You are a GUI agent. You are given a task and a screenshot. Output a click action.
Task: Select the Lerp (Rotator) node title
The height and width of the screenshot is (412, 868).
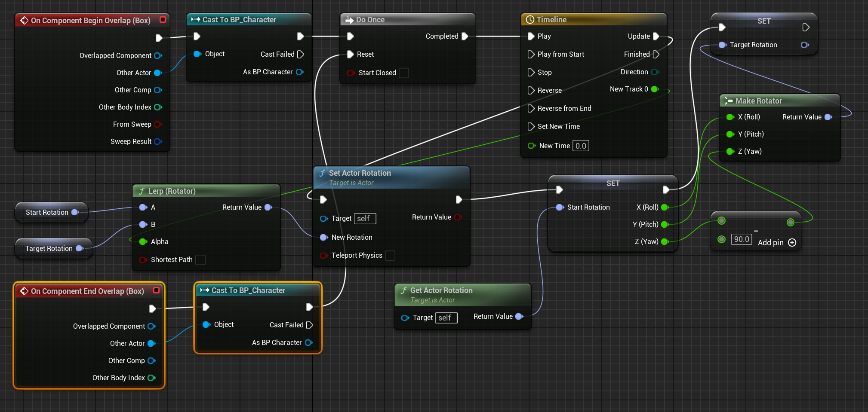pyautogui.click(x=172, y=191)
